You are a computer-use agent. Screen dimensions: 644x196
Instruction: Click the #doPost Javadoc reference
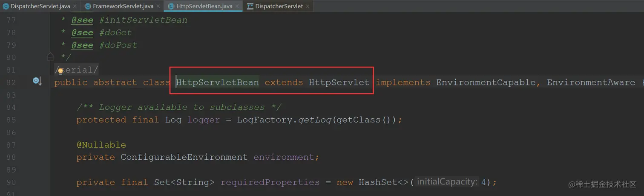tap(118, 45)
